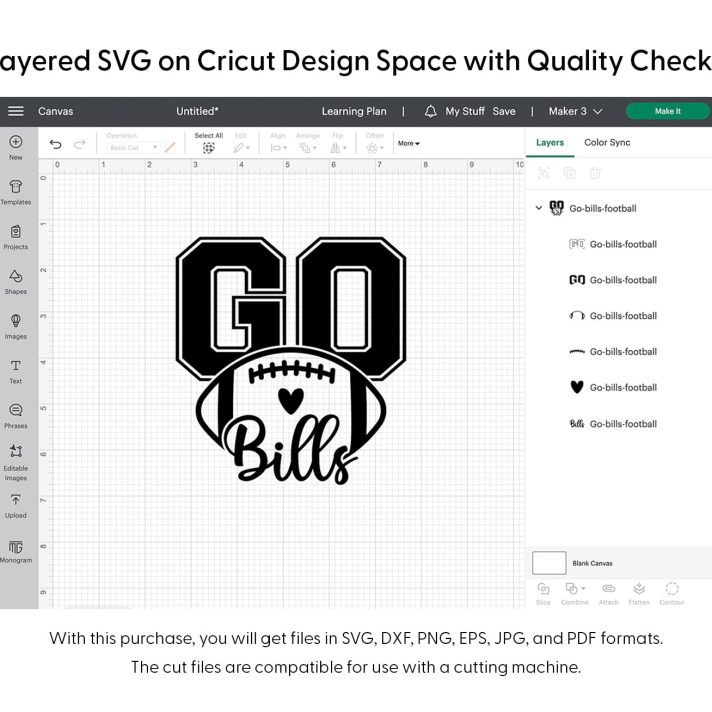
Task: Click the green Make It button
Action: click(x=668, y=111)
